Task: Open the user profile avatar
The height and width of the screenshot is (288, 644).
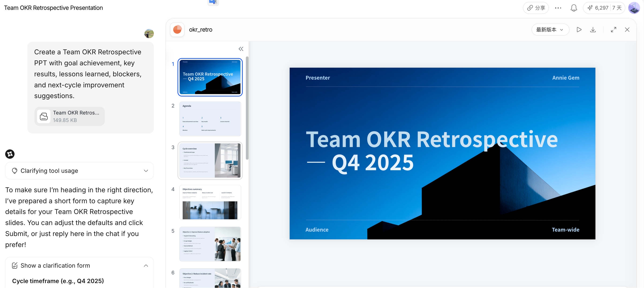Action: pos(633,8)
